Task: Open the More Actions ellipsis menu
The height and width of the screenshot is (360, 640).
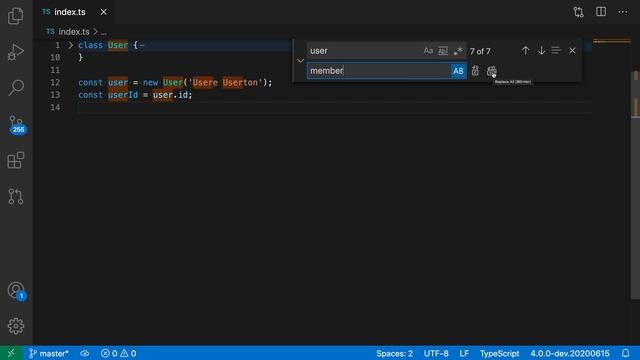Action: 623,12
